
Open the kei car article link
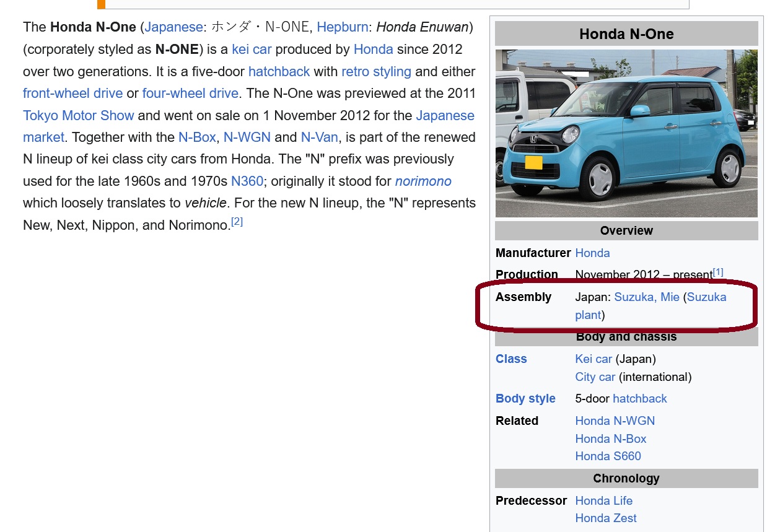click(x=252, y=50)
